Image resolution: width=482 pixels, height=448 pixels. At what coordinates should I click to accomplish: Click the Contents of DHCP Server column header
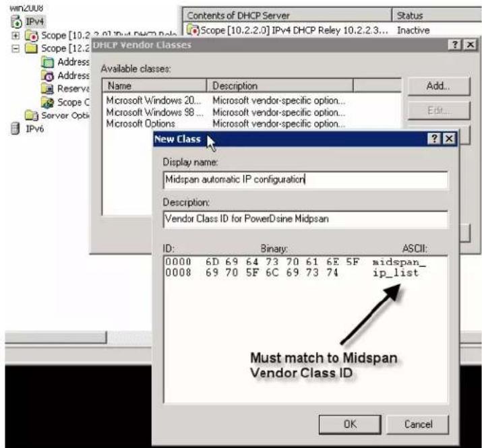287,15
